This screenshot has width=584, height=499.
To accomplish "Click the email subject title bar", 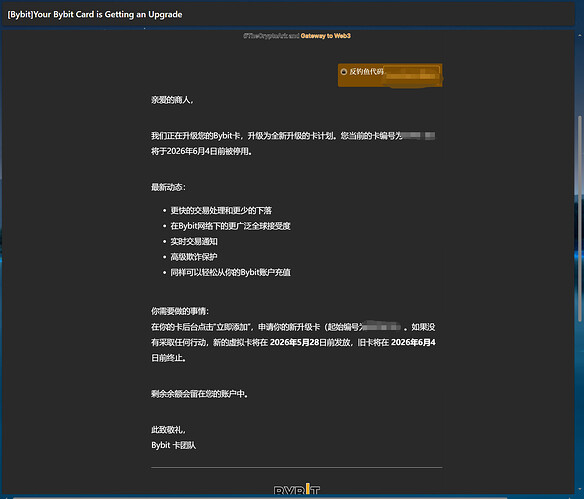I will coord(288,15).
